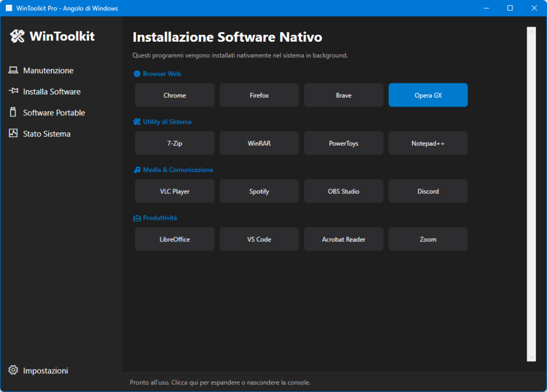Install Opera GX browser
This screenshot has width=547, height=392.
coord(428,95)
